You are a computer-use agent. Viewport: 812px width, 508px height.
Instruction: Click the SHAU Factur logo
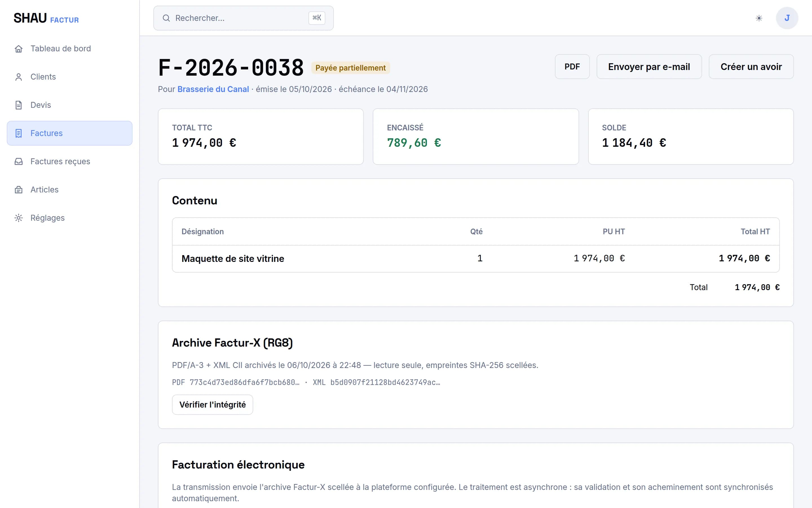[x=46, y=18]
